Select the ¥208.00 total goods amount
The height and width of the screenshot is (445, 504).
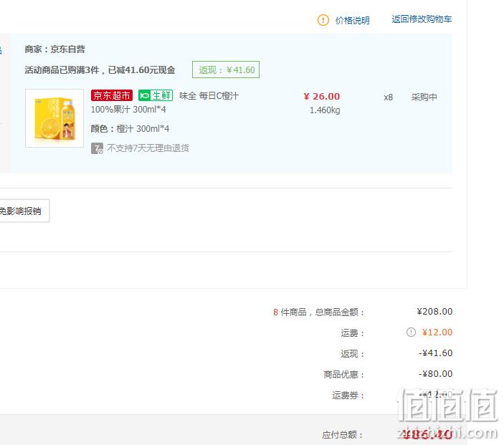tap(434, 311)
